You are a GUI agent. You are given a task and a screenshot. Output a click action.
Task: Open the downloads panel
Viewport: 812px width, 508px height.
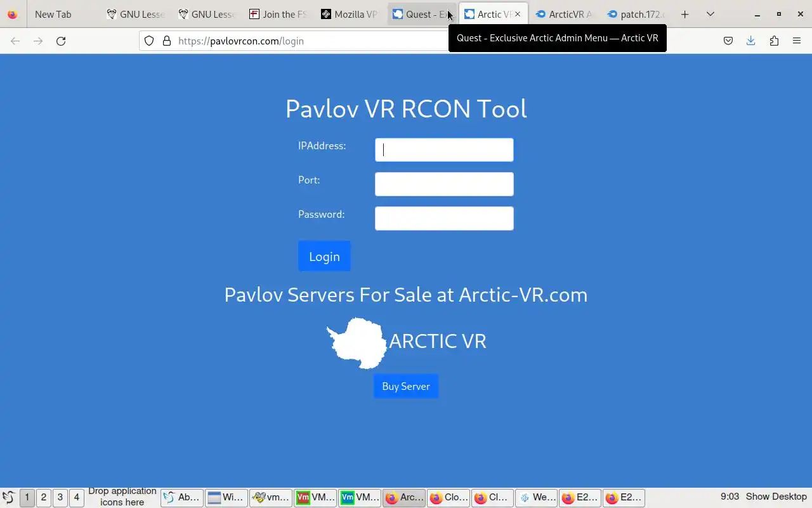pyautogui.click(x=751, y=41)
